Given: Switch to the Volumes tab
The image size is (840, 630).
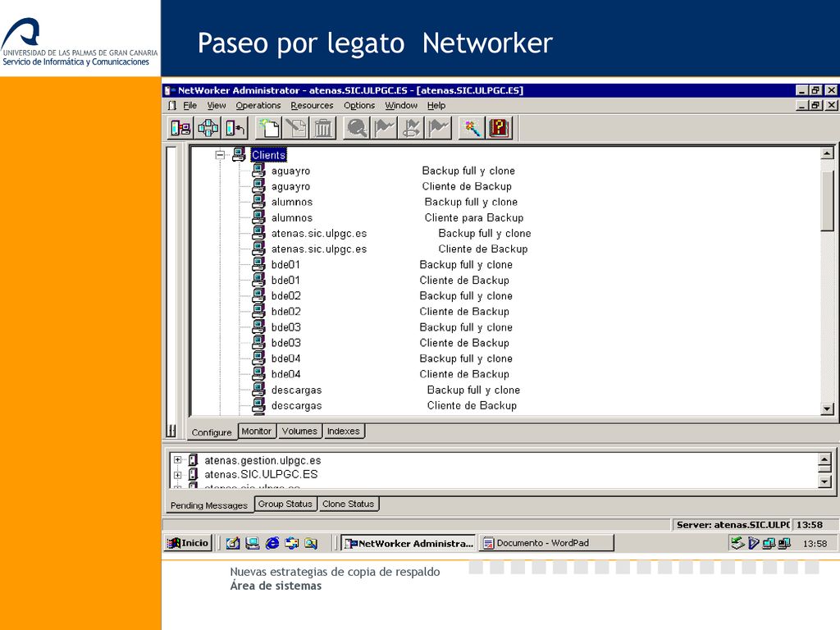Looking at the screenshot, I should pyautogui.click(x=299, y=431).
